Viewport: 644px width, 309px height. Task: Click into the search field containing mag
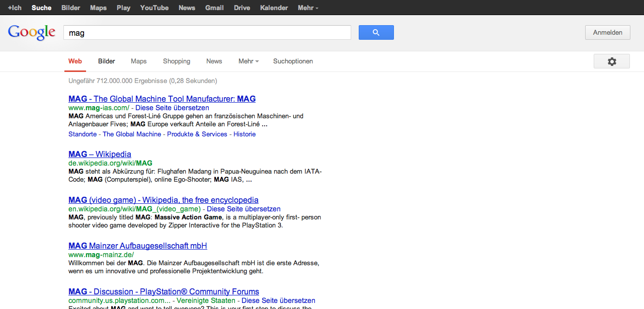206,33
